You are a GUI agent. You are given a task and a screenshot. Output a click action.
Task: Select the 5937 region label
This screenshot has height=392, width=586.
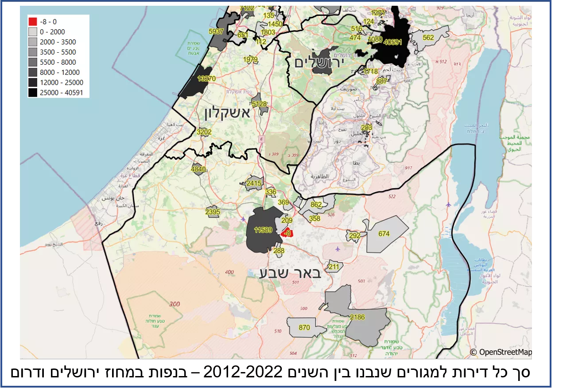pos(216,31)
